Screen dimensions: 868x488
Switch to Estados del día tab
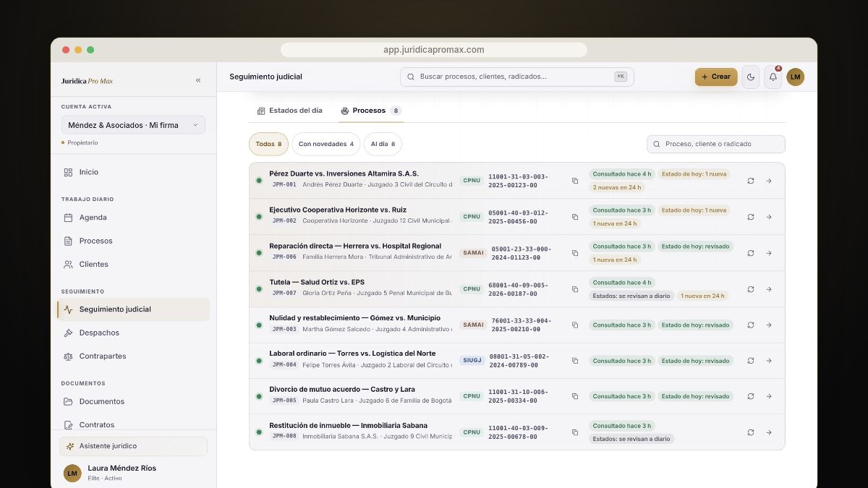click(x=290, y=111)
